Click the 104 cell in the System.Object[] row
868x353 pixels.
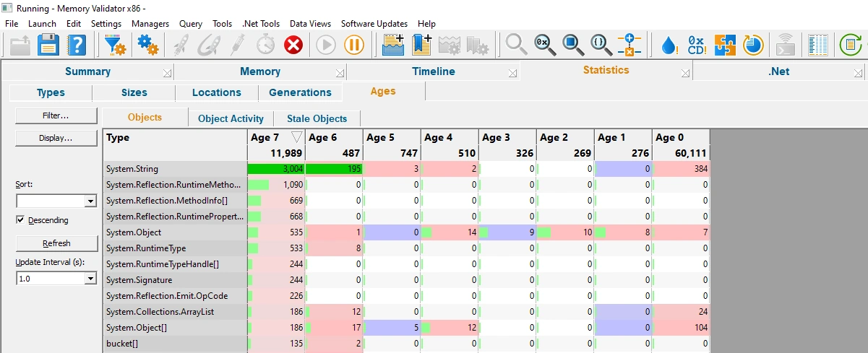pos(681,328)
